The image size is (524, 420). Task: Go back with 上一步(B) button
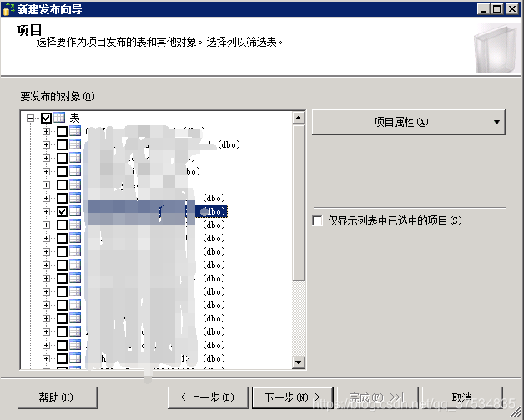click(208, 397)
